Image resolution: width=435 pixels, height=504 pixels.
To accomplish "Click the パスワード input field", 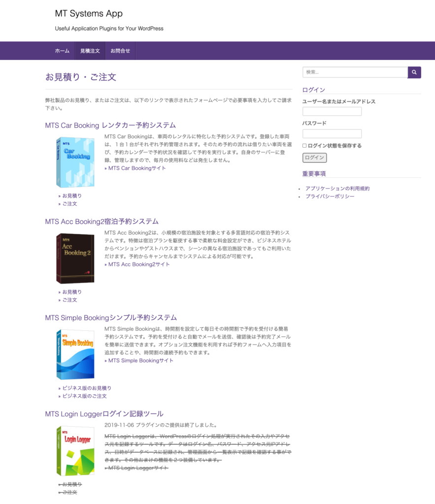I will (x=332, y=134).
